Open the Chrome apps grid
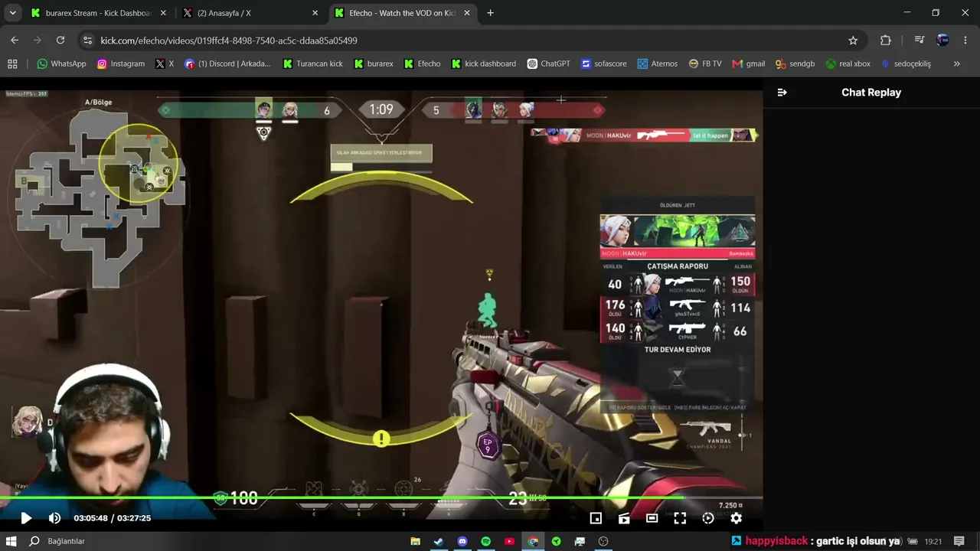Viewport: 980px width, 551px height. [12, 64]
